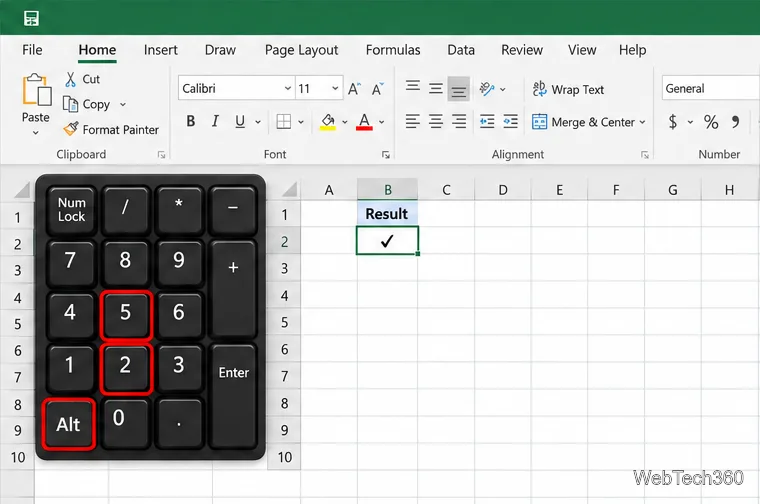Open the Paste options dropdown arrow

coord(36,132)
